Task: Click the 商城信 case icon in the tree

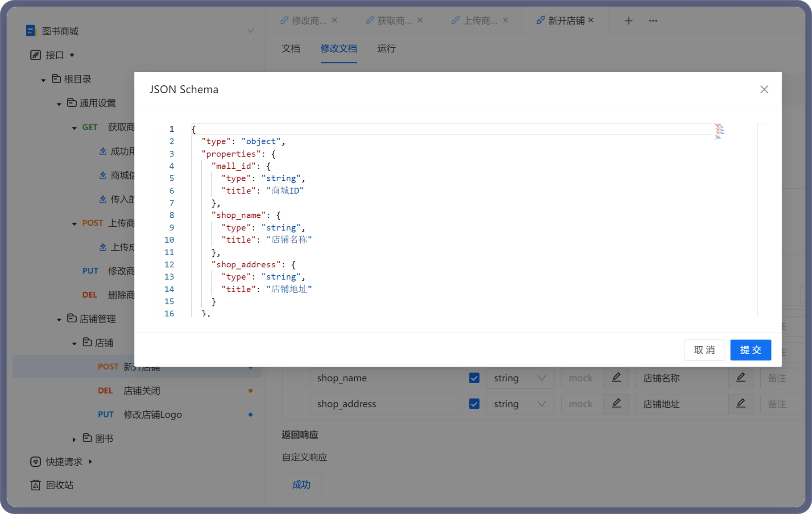Action: click(103, 175)
